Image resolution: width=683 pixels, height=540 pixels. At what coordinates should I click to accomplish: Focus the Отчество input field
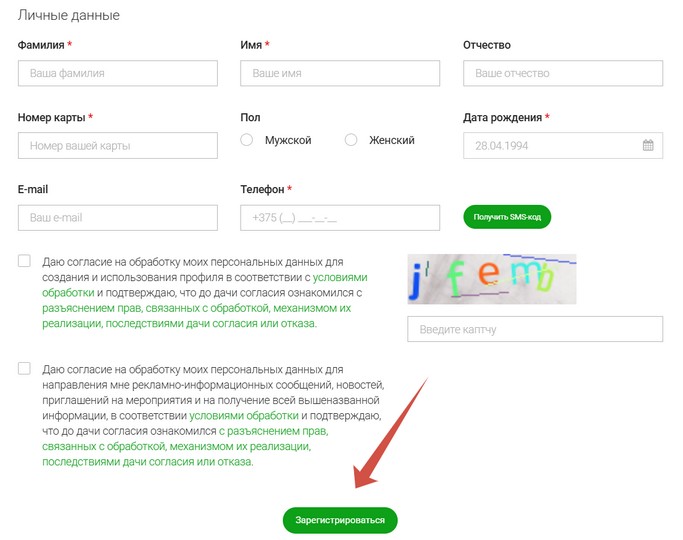coord(563,73)
